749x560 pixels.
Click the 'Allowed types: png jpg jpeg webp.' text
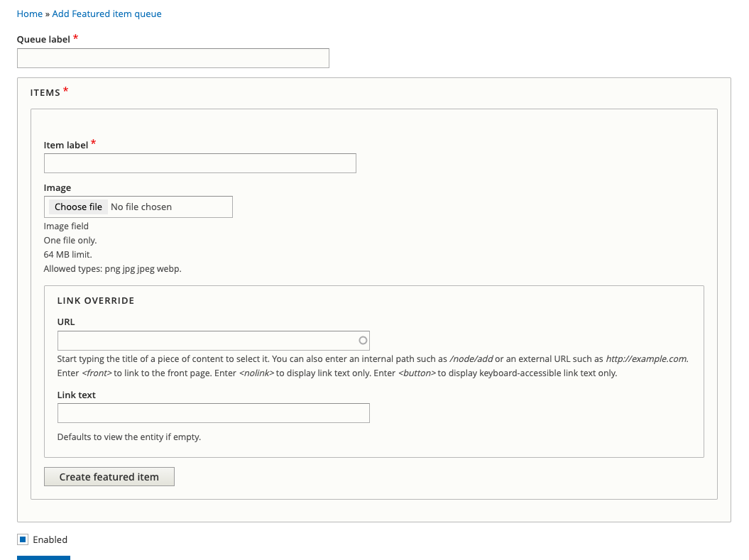(112, 269)
